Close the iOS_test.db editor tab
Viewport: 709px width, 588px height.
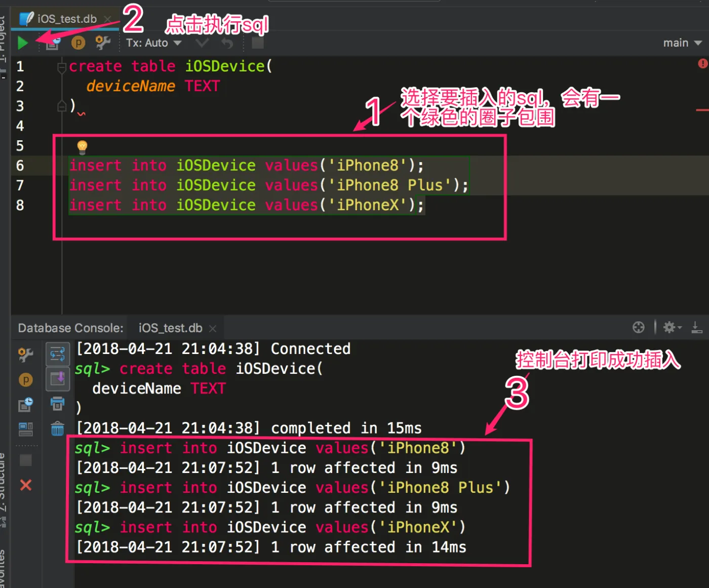click(x=107, y=19)
